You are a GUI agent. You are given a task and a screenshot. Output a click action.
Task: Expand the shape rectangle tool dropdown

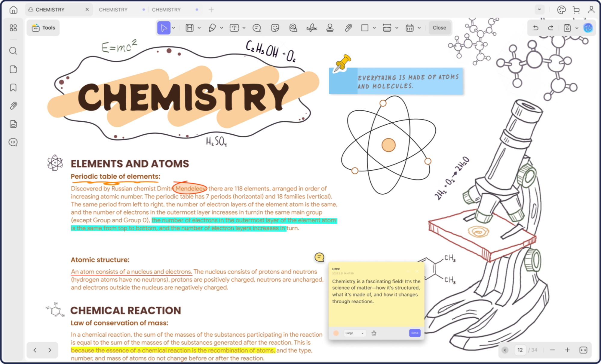click(x=374, y=28)
